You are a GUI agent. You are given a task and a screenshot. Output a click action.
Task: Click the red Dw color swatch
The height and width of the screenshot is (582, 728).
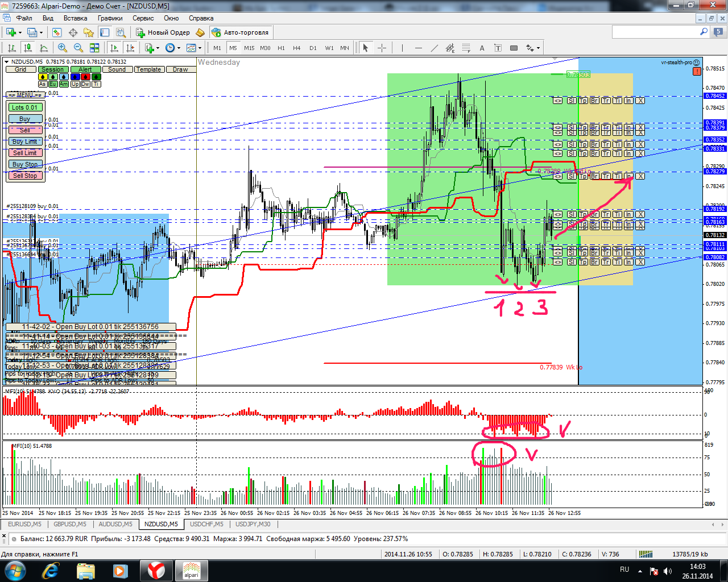(x=86, y=77)
